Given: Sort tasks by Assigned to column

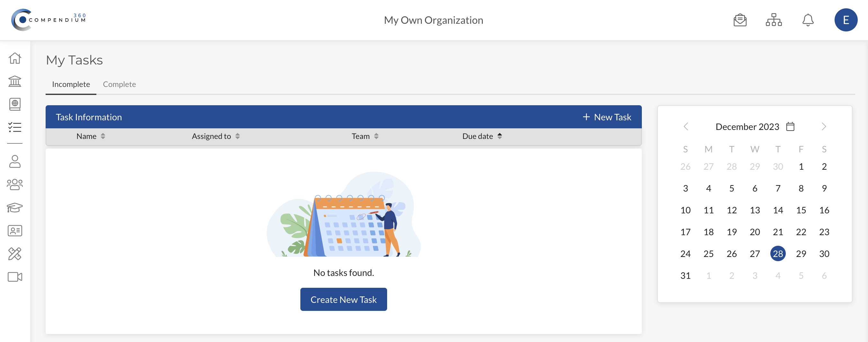Looking at the screenshot, I should pos(216,136).
